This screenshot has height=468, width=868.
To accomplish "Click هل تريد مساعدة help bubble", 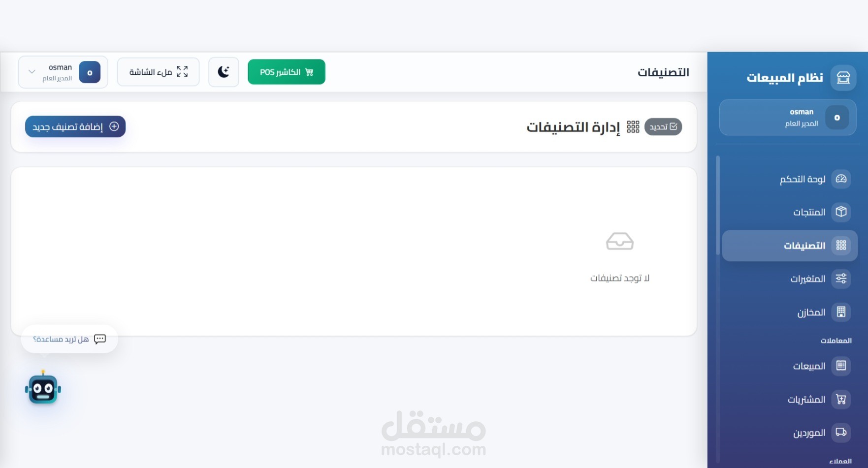I will (69, 339).
